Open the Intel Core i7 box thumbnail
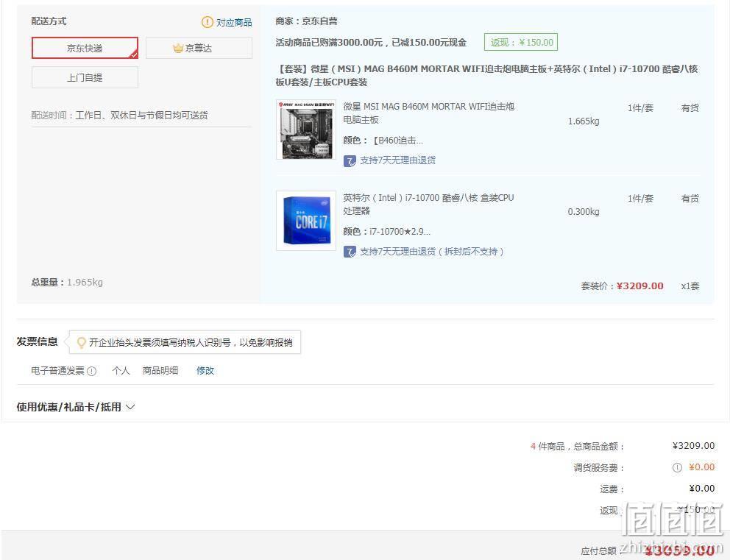The height and width of the screenshot is (560, 730). pos(306,221)
